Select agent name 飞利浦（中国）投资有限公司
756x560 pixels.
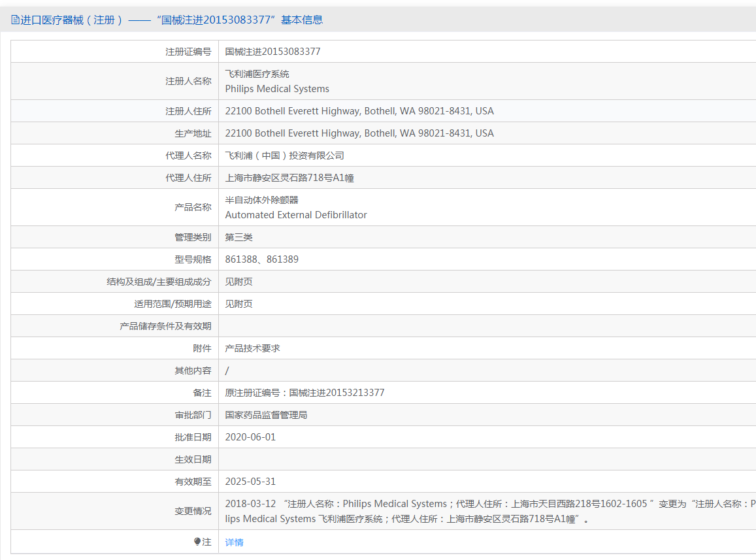[x=284, y=156]
